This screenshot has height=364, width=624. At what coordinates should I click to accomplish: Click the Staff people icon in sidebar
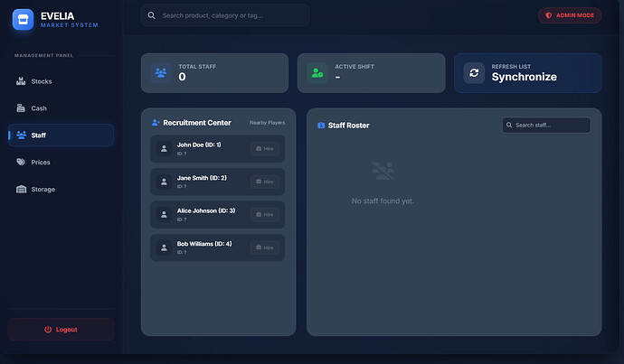coord(21,135)
